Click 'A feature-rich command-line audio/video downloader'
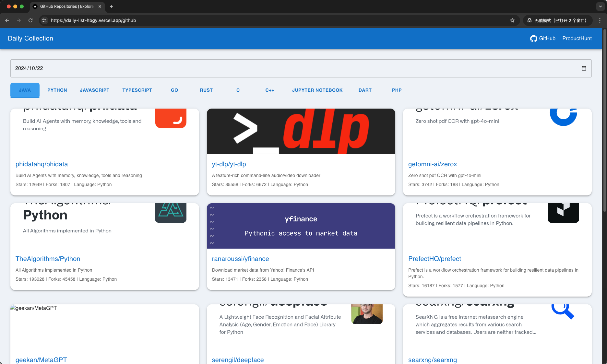 [x=266, y=176]
